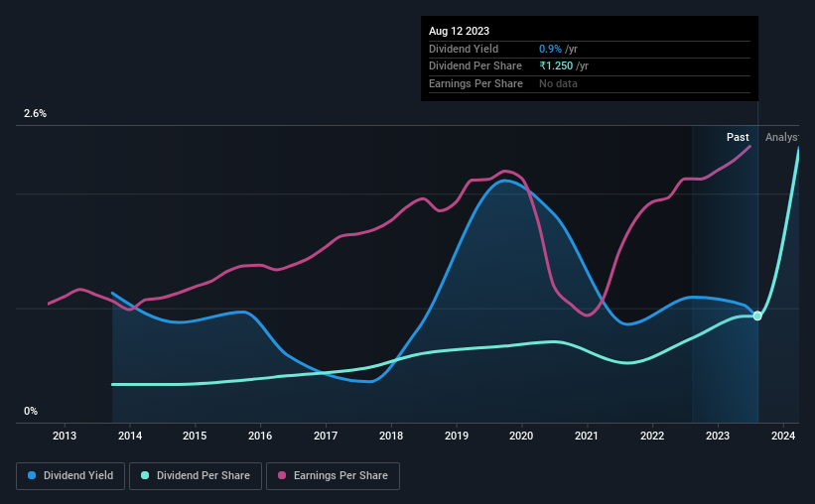Select the 2018 x-axis label
Viewport: 815px width, 504px height.
[x=391, y=436]
